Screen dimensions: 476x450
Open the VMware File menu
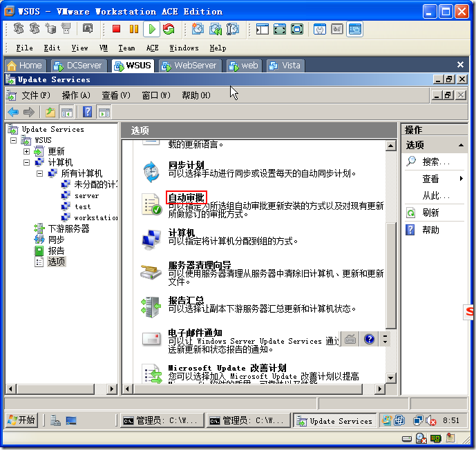tap(24, 48)
